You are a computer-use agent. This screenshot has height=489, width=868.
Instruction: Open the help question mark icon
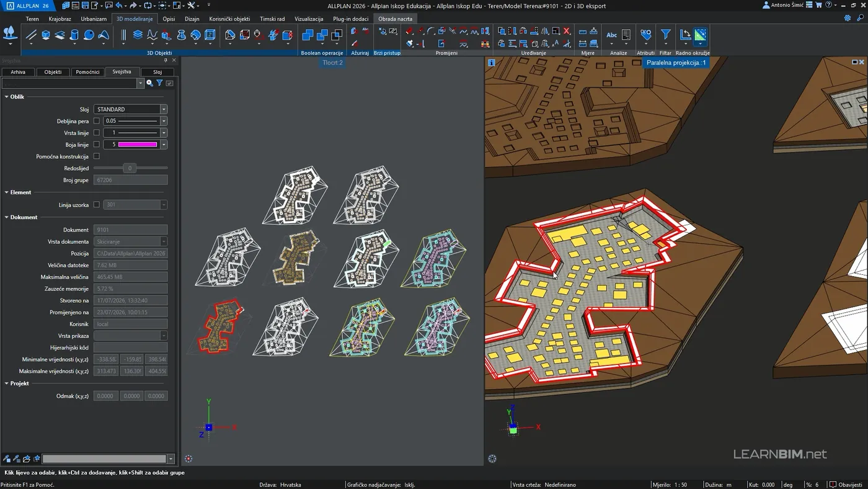coord(828,5)
